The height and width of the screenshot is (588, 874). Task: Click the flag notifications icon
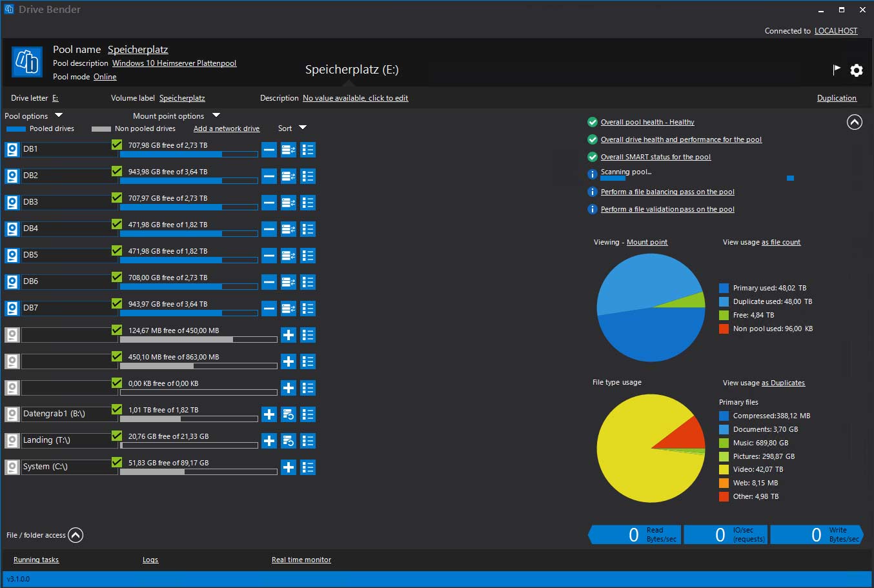(837, 70)
